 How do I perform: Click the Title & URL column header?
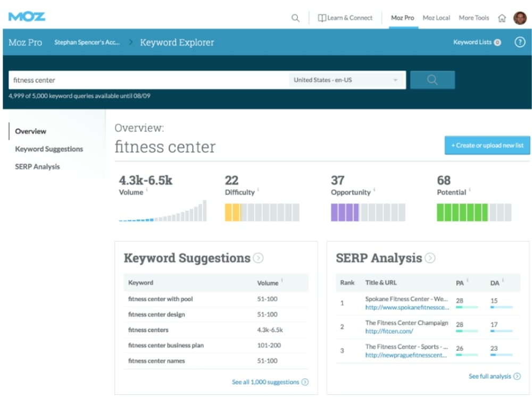pos(381,283)
